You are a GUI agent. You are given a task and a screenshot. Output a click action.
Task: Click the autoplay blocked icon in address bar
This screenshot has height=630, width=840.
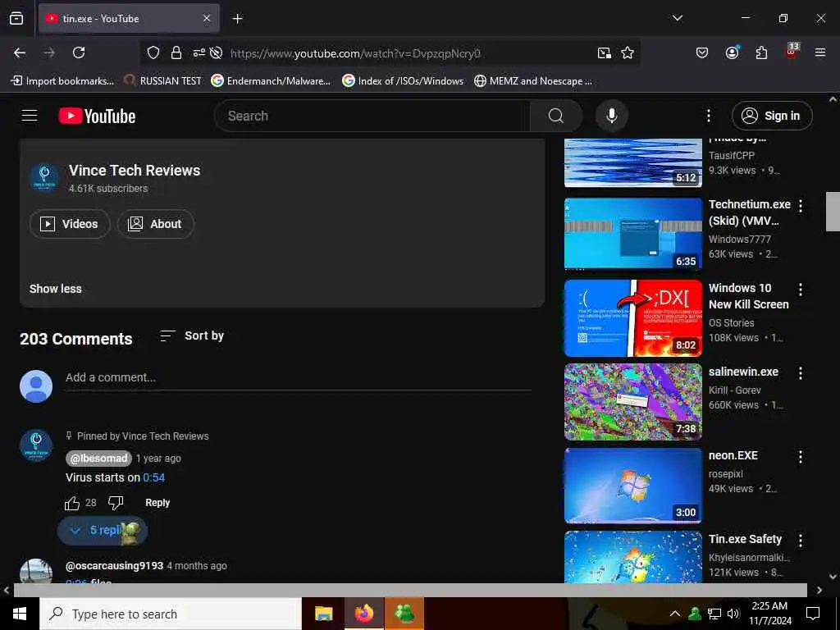click(x=217, y=52)
